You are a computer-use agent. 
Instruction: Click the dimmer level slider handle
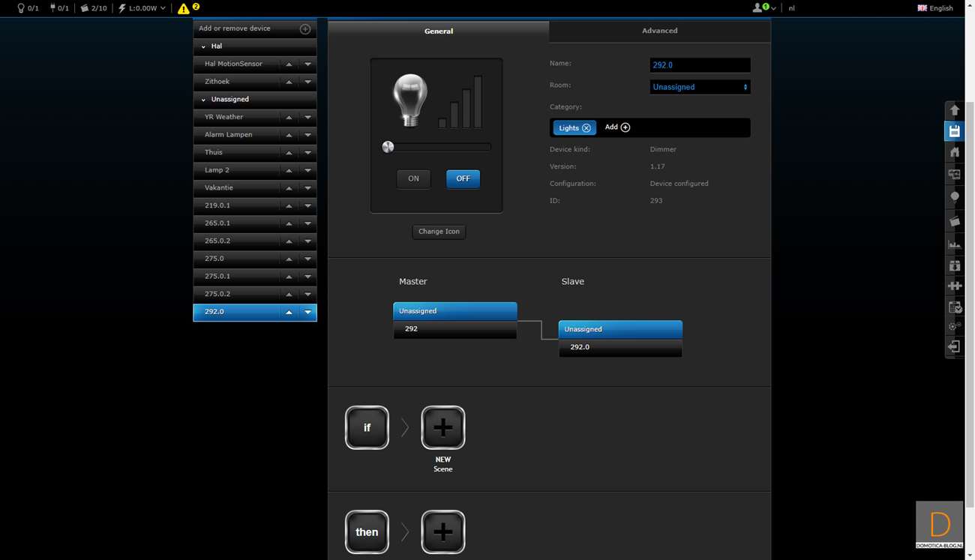[x=388, y=147]
